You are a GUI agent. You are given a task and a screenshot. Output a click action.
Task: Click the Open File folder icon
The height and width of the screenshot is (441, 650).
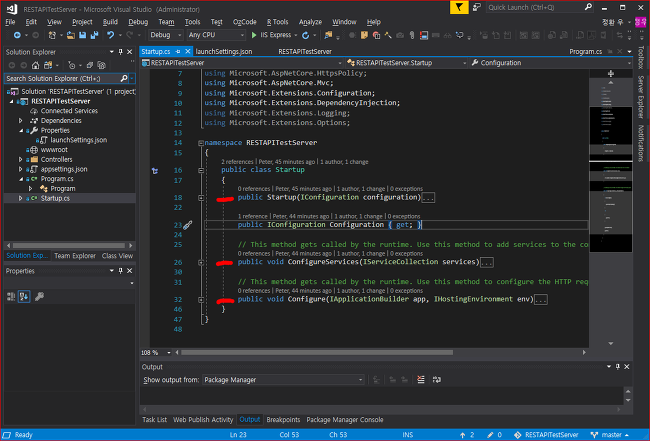[x=71, y=35]
